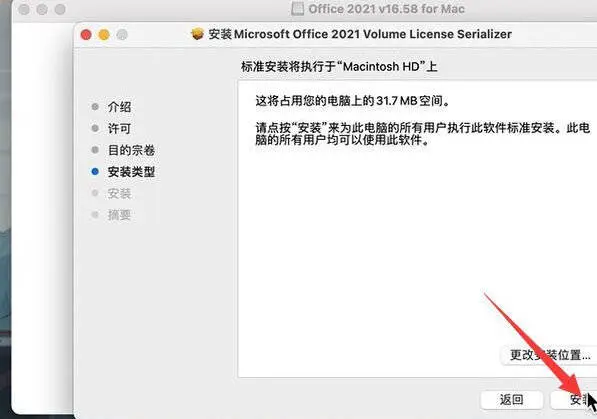The width and height of the screenshot is (597, 419).
Task: Go back with the 返回 button
Action: [x=511, y=400]
